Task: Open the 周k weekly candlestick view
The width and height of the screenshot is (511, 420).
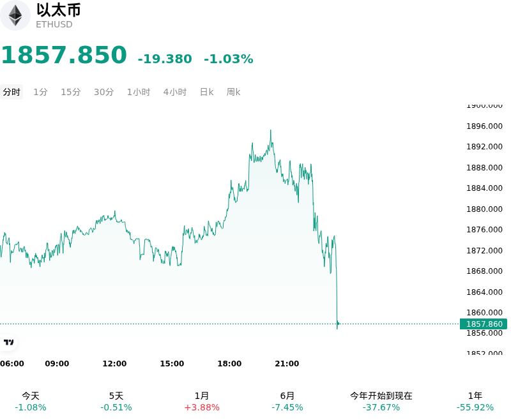Action: click(x=233, y=92)
